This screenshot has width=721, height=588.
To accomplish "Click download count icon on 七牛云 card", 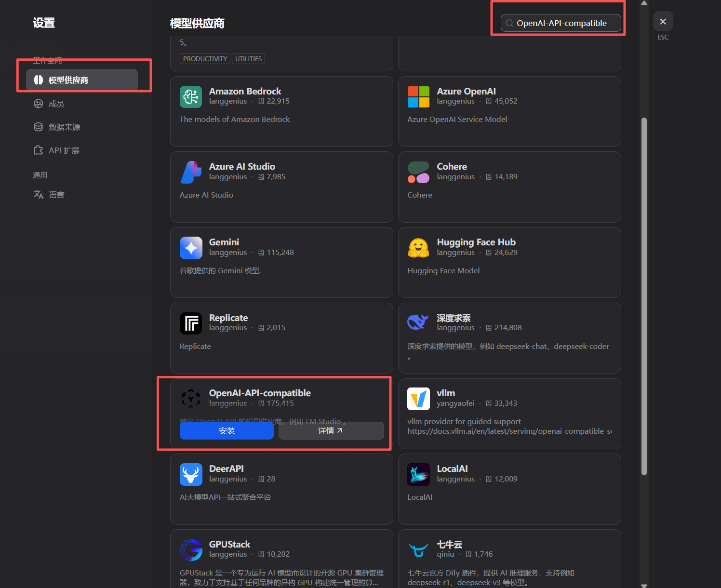I will (x=468, y=554).
